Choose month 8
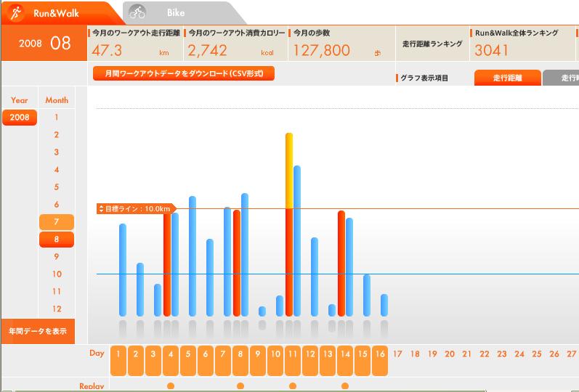Image resolution: width=579 pixels, height=392 pixels. coord(57,239)
